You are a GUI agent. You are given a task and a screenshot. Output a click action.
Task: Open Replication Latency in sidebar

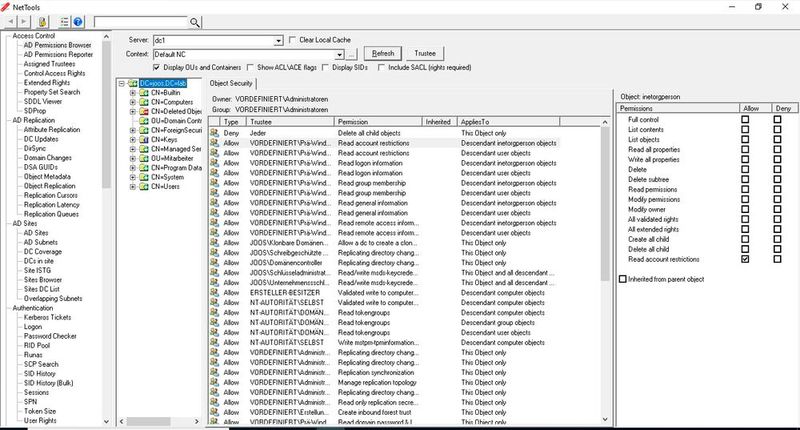point(52,205)
